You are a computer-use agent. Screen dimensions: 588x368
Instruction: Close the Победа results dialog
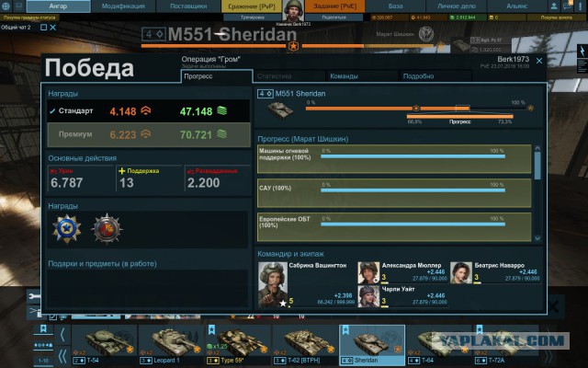click(x=539, y=61)
